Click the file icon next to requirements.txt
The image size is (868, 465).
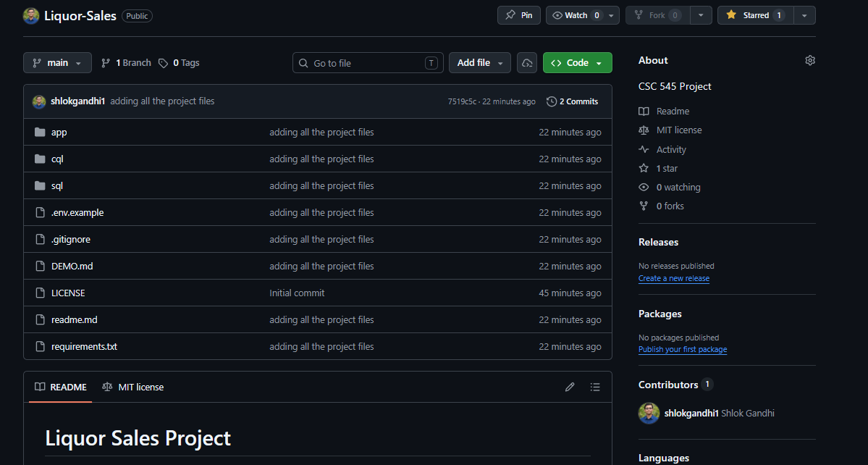pyautogui.click(x=40, y=346)
